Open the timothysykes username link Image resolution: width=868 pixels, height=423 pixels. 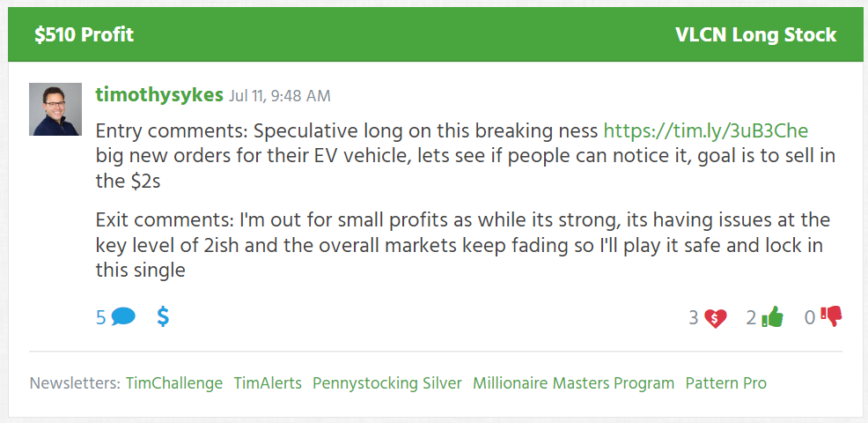pos(159,95)
